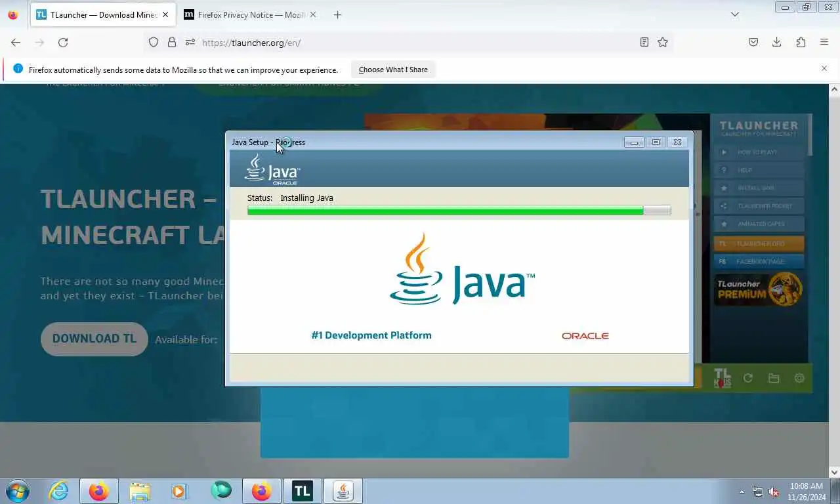This screenshot has width=840, height=504.
Task: Click the Java installer taskbar icon
Action: pyautogui.click(x=343, y=491)
